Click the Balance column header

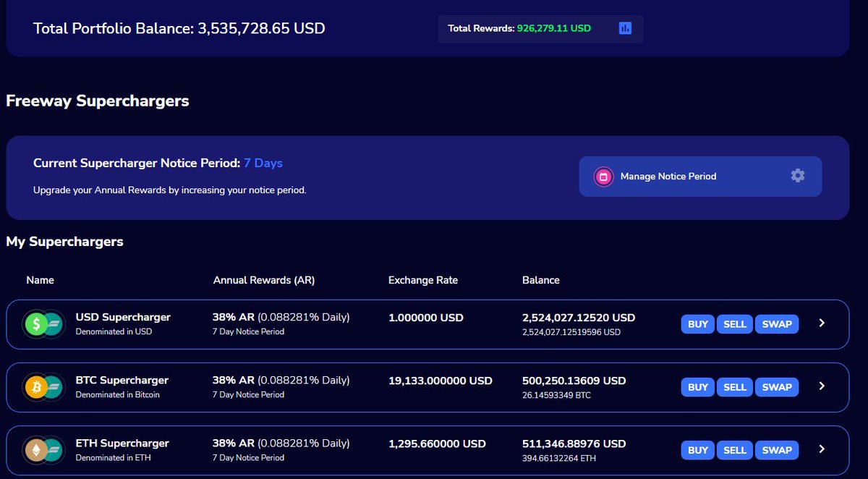pos(541,280)
